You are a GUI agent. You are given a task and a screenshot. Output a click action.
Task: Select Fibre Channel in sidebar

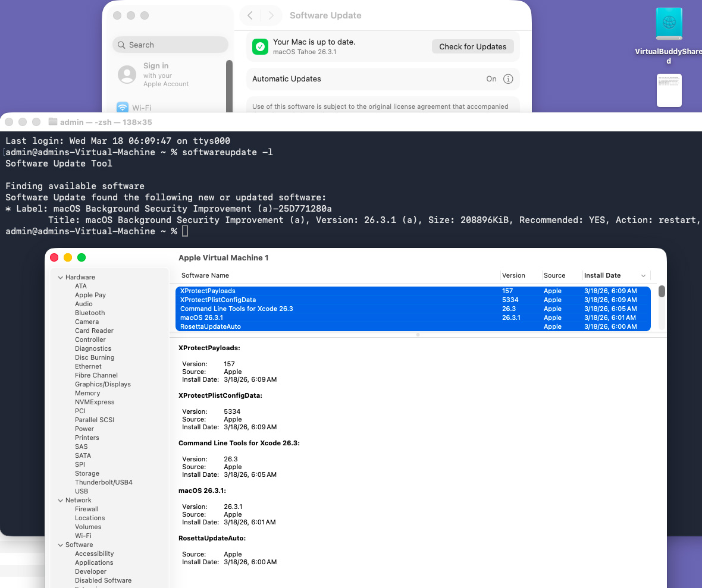click(96, 375)
